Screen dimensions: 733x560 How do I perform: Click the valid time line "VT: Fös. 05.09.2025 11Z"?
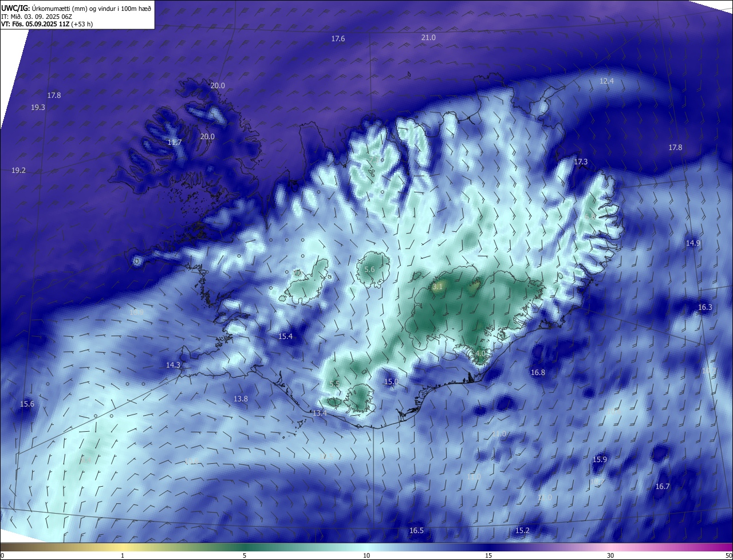[35, 25]
